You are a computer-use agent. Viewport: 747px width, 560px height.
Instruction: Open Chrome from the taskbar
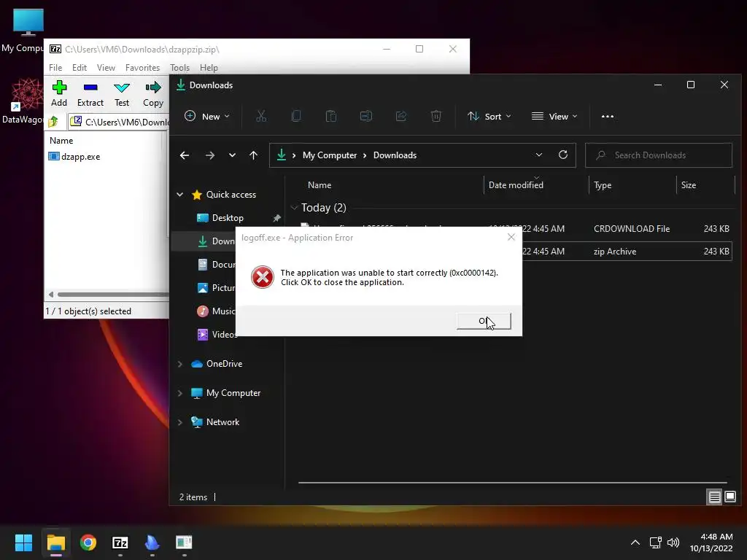click(88, 542)
